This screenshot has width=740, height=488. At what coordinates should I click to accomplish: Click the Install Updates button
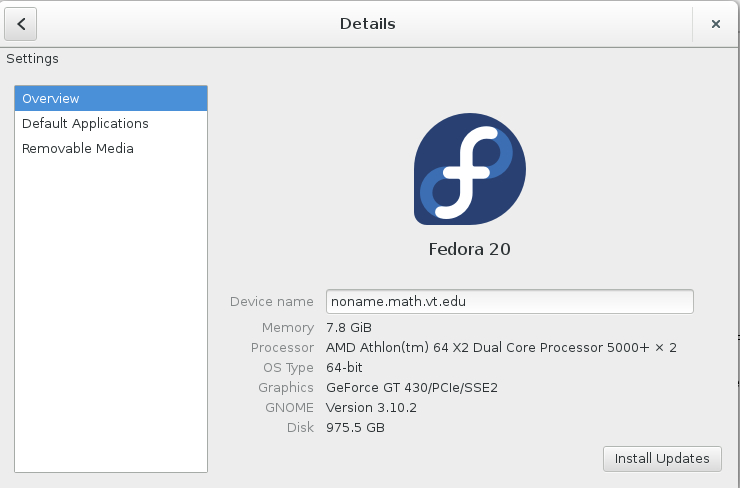pyautogui.click(x=662, y=459)
